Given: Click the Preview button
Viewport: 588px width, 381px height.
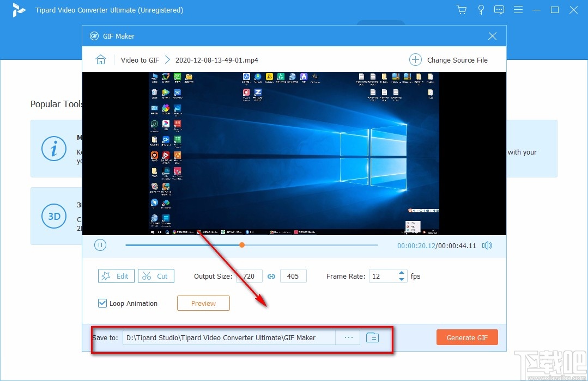Looking at the screenshot, I should [x=203, y=304].
